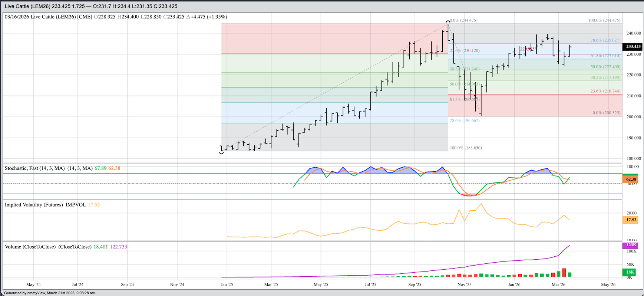Click the 61.8% (227.610) Fibonacci label
The width and height of the screenshot is (644, 296).
click(605, 56)
